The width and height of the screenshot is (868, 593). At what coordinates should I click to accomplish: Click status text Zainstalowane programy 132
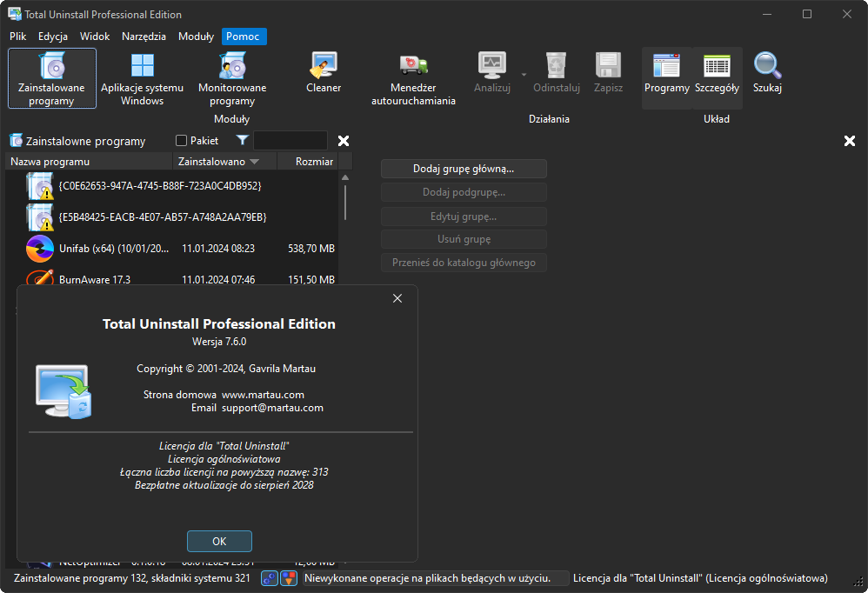(131, 578)
